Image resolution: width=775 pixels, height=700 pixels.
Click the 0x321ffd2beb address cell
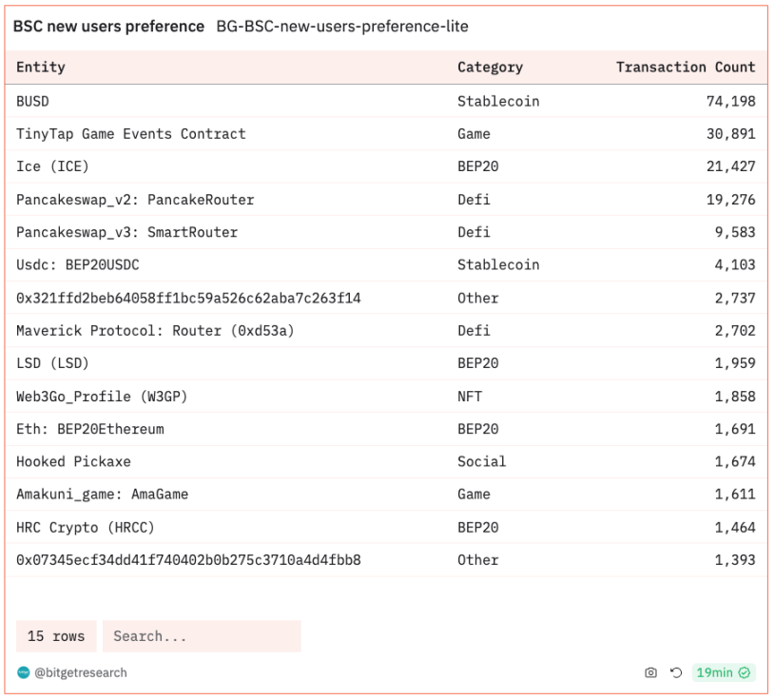[x=188, y=298]
